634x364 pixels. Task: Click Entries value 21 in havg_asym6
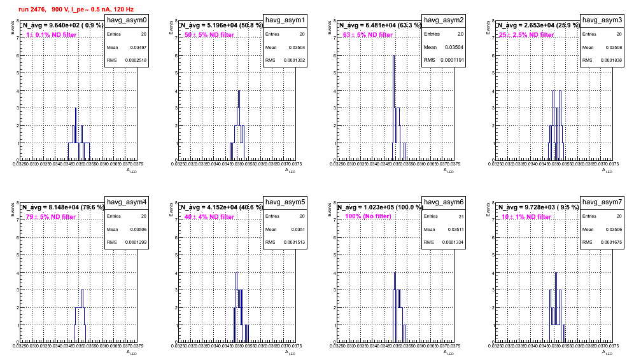[x=461, y=216]
